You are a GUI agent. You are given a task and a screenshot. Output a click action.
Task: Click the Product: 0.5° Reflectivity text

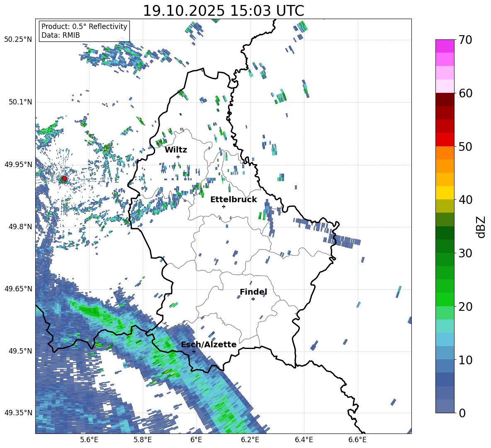[84, 27]
